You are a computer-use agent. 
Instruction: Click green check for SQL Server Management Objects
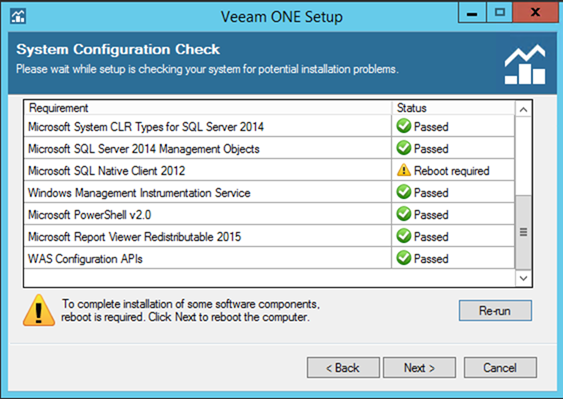pos(404,148)
